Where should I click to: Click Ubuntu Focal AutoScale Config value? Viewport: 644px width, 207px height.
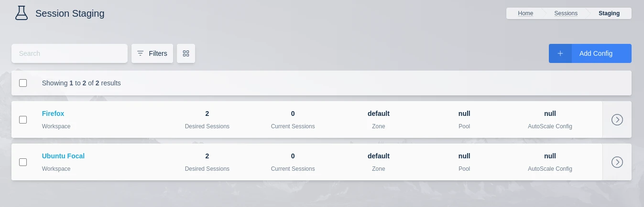click(550, 156)
